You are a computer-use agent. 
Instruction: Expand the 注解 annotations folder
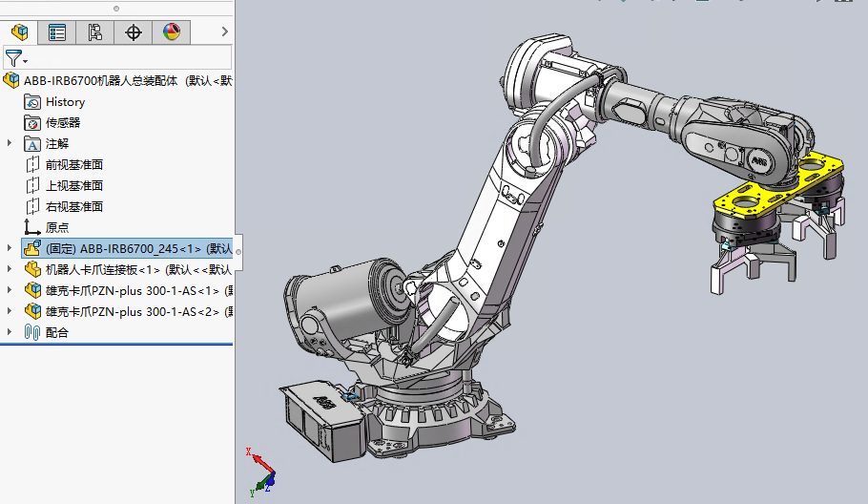tap(10, 143)
